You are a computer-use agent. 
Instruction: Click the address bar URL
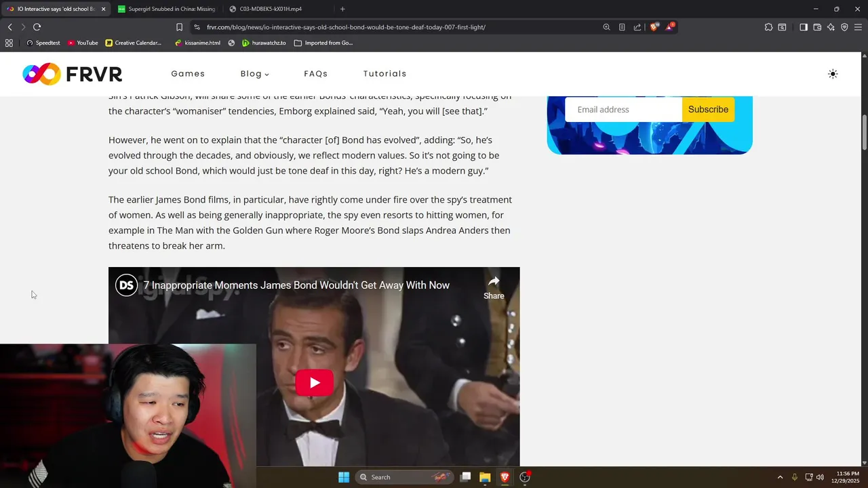click(347, 27)
